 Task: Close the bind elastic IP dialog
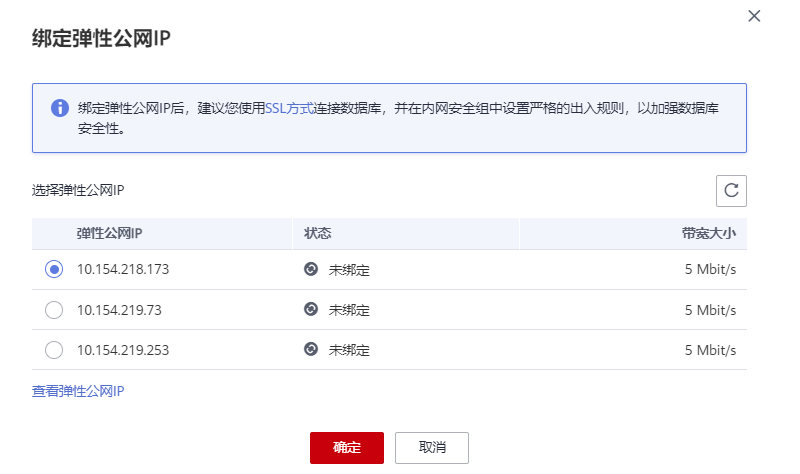pos(754,16)
